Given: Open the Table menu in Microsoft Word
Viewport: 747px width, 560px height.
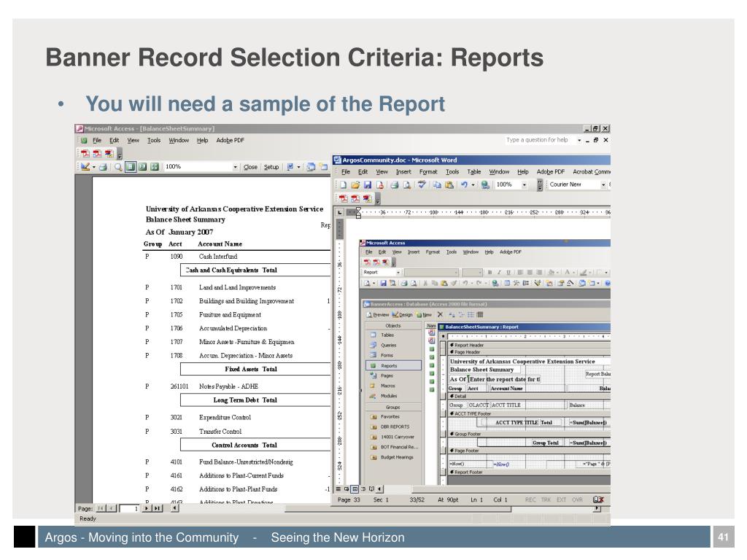Looking at the screenshot, I should 473,172.
